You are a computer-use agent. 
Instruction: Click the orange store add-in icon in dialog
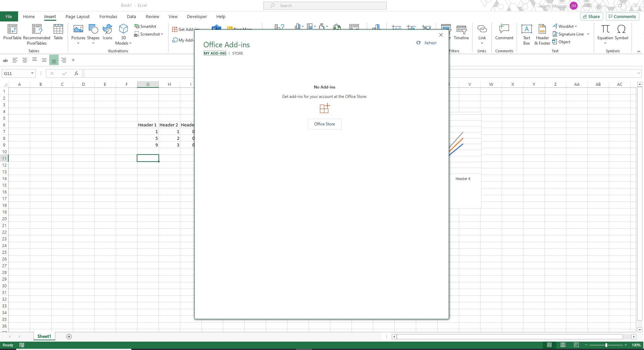point(325,108)
